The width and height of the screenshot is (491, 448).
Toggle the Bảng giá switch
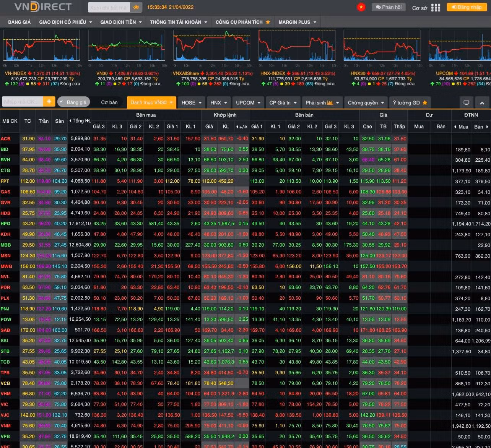coord(73,102)
